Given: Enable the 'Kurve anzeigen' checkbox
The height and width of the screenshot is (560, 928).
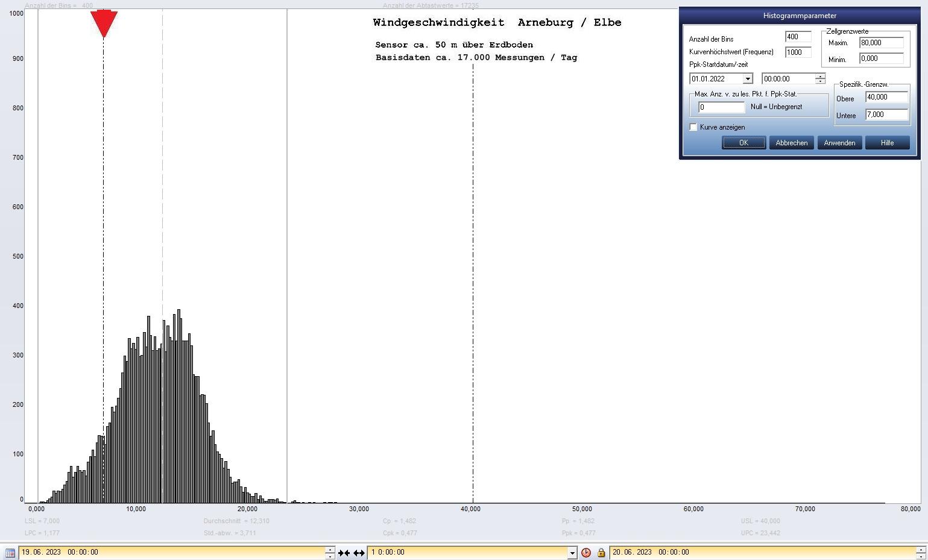Looking at the screenshot, I should (x=693, y=127).
